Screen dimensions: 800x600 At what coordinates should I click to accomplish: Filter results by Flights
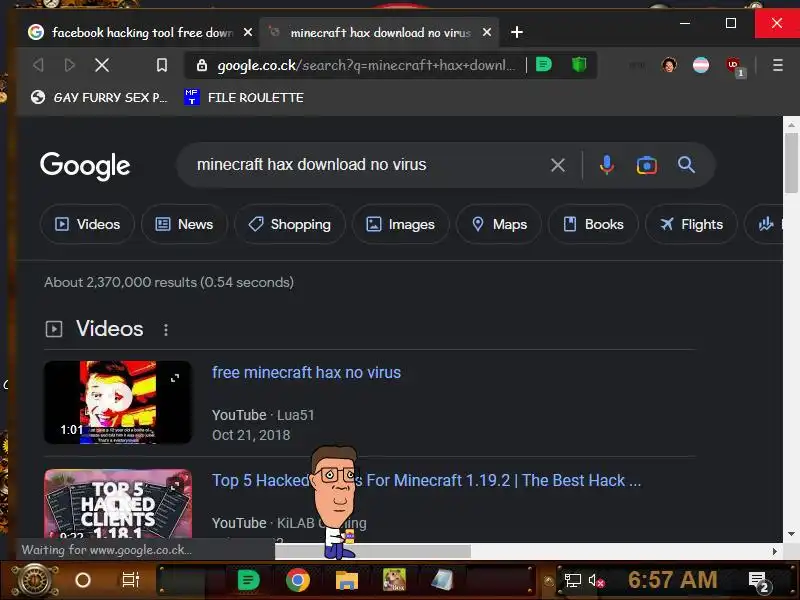tap(691, 224)
